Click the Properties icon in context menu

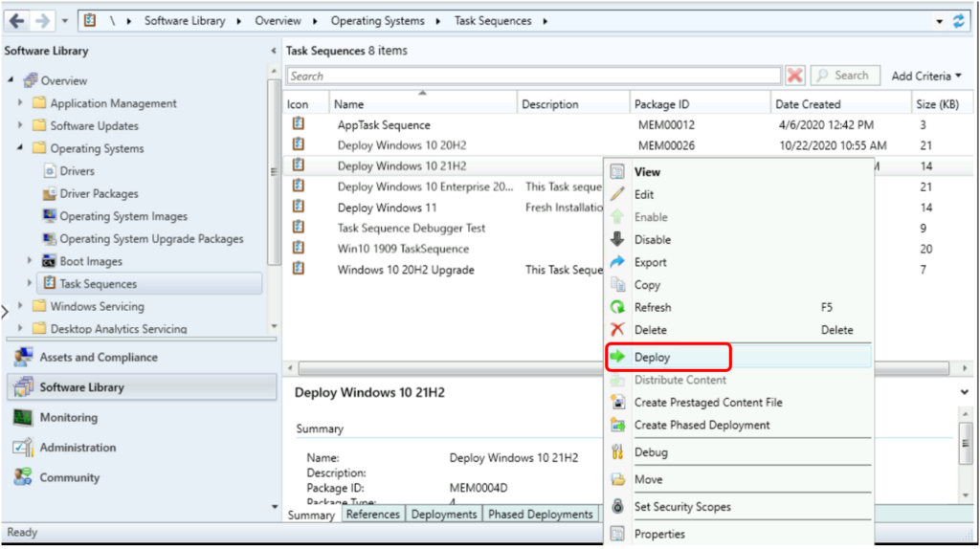(x=617, y=534)
